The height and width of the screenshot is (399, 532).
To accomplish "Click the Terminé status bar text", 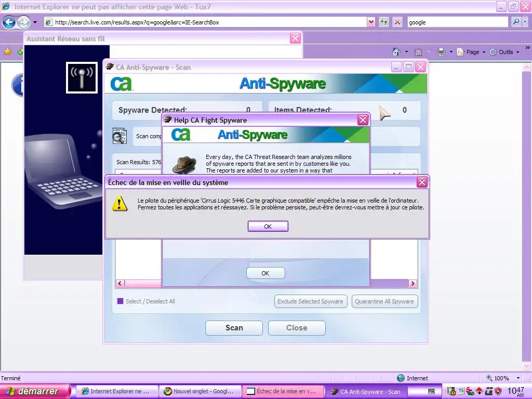I will click(10, 378).
